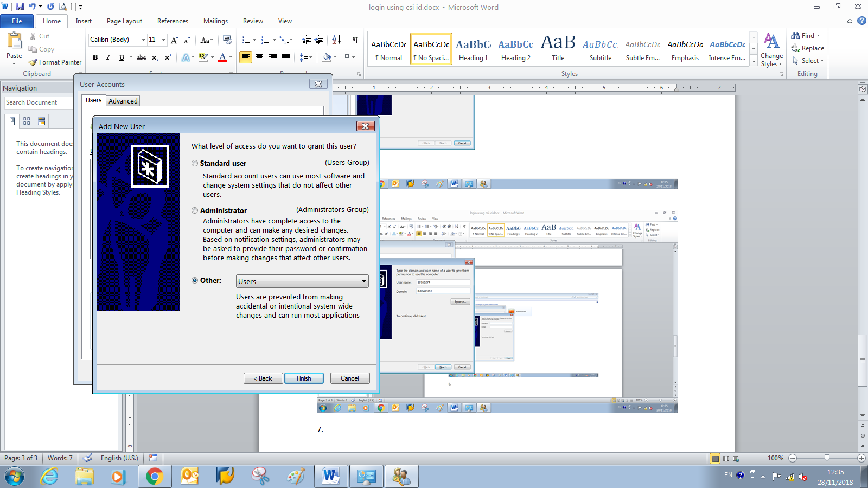
Task: Zoom in with plus button
Action: click(861, 458)
